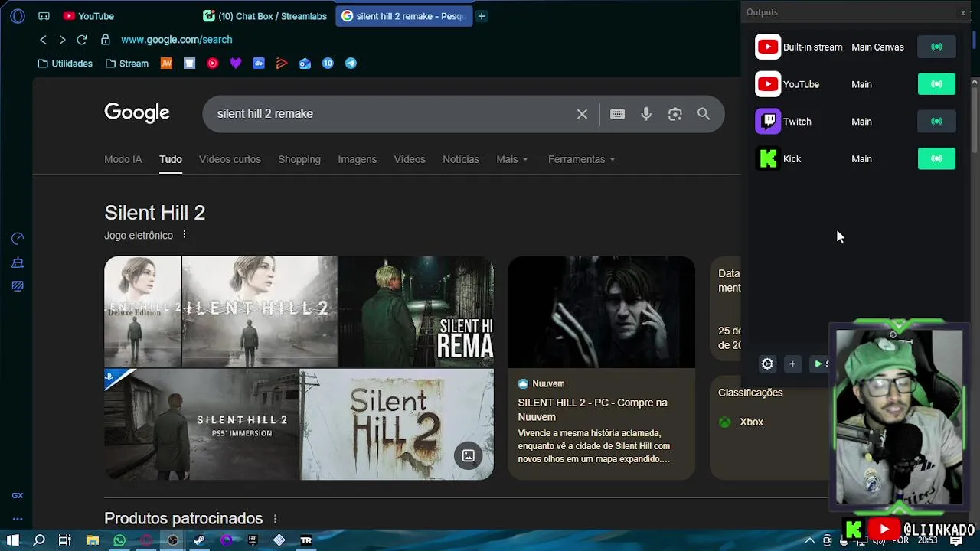Open WhatsApp from the taskbar
980x551 pixels.
click(119, 540)
